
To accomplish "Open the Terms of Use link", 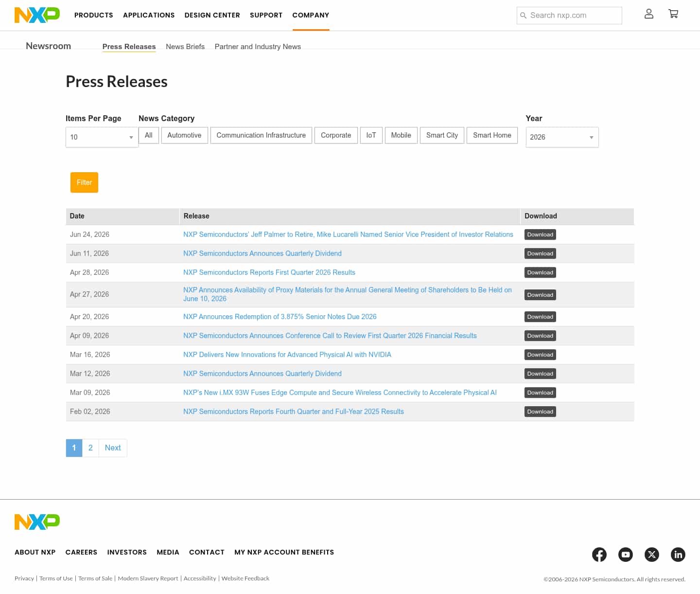I will (56, 578).
